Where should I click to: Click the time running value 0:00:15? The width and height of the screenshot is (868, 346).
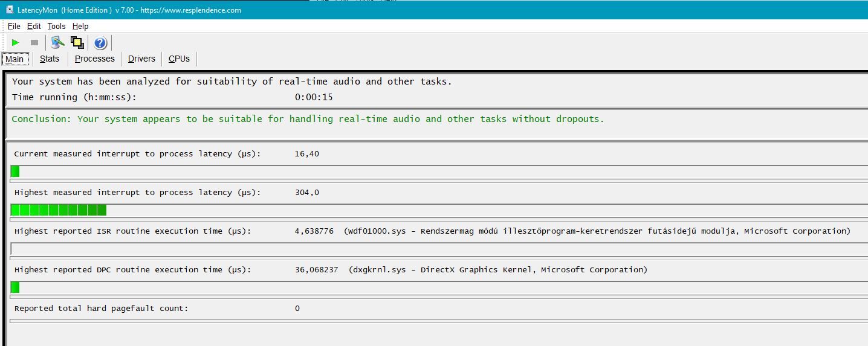314,97
